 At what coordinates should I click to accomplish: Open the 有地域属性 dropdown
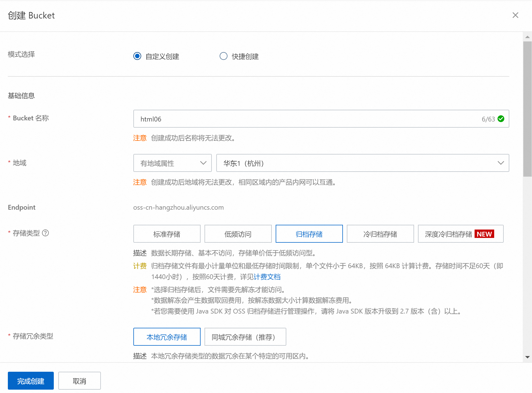pos(172,163)
